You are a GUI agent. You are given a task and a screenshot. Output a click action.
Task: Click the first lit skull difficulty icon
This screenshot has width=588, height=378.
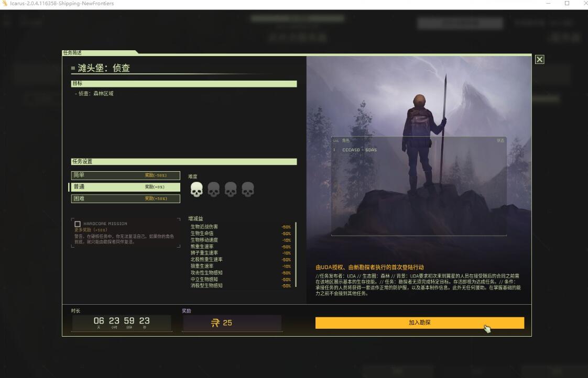click(x=197, y=190)
